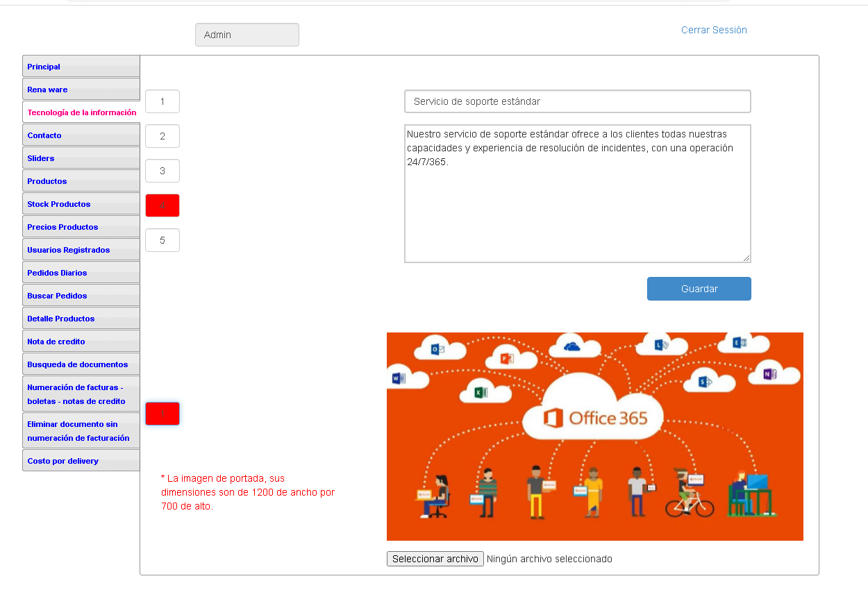Open the Contacto section
The image size is (868, 590).
point(81,135)
